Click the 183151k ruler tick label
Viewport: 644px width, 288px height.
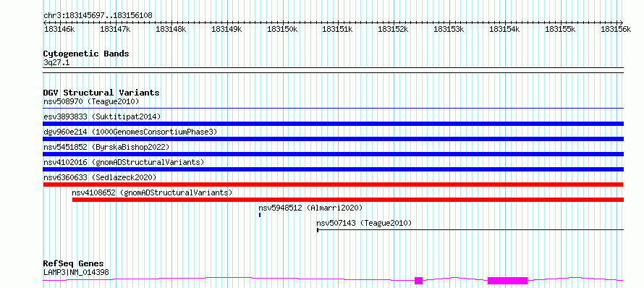click(x=338, y=29)
